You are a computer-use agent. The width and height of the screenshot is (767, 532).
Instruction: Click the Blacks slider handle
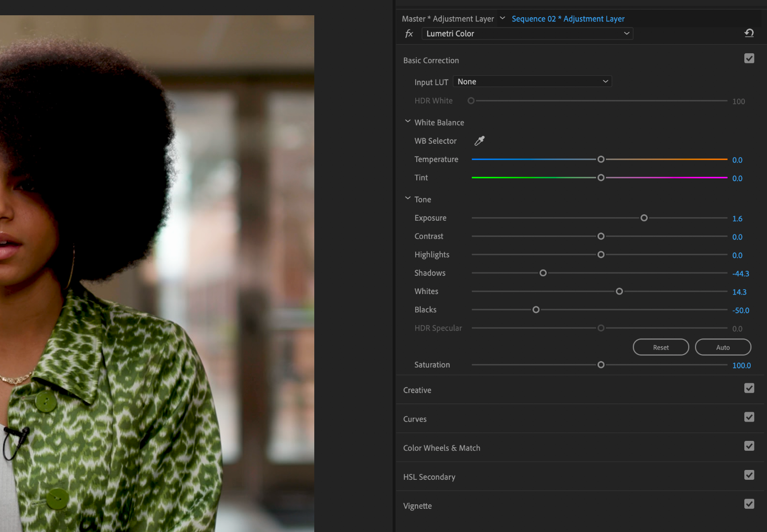point(536,310)
